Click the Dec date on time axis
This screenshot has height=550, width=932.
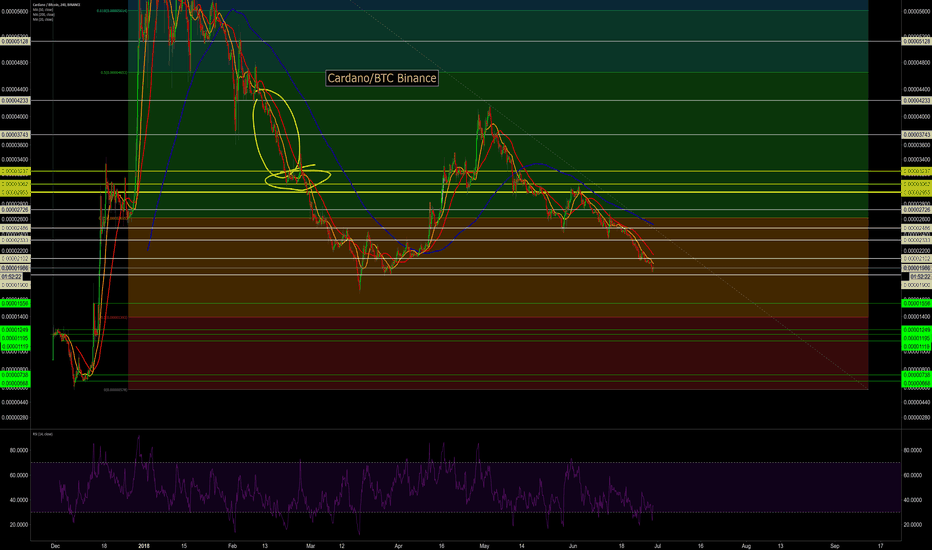point(55,546)
